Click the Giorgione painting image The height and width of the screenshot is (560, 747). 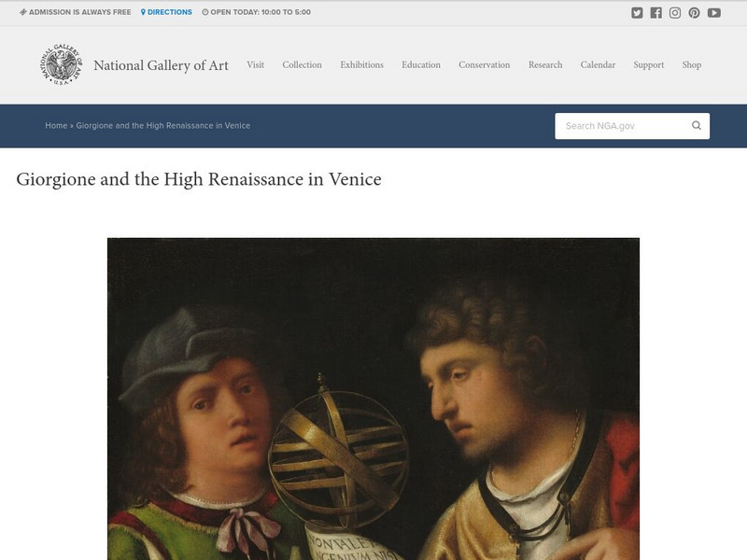373,399
